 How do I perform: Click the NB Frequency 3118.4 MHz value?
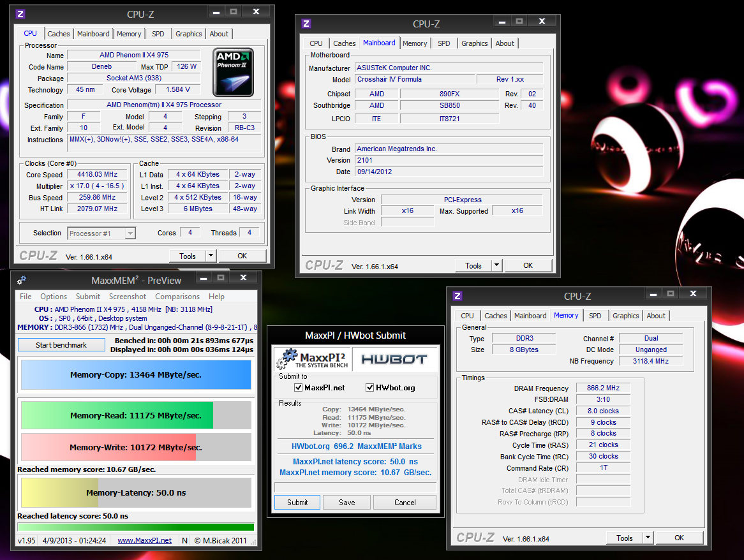click(651, 361)
